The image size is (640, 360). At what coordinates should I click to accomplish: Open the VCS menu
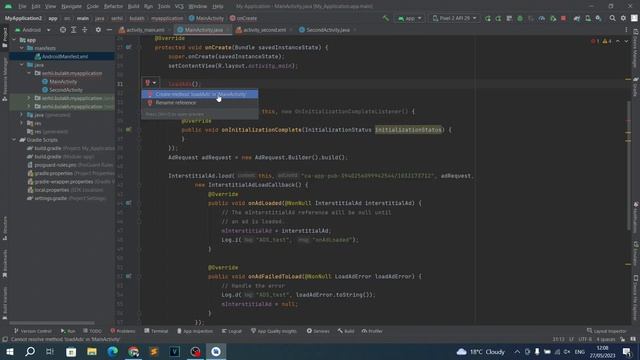(179, 6)
